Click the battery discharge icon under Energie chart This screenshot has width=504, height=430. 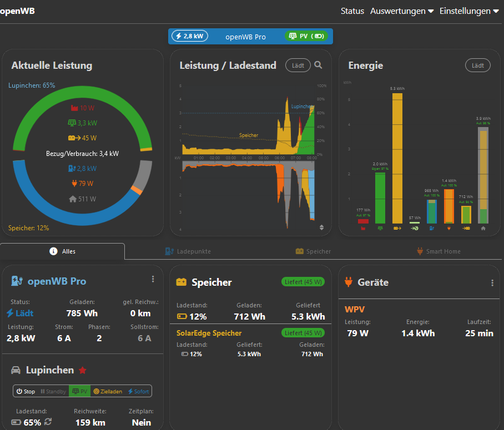click(x=397, y=228)
